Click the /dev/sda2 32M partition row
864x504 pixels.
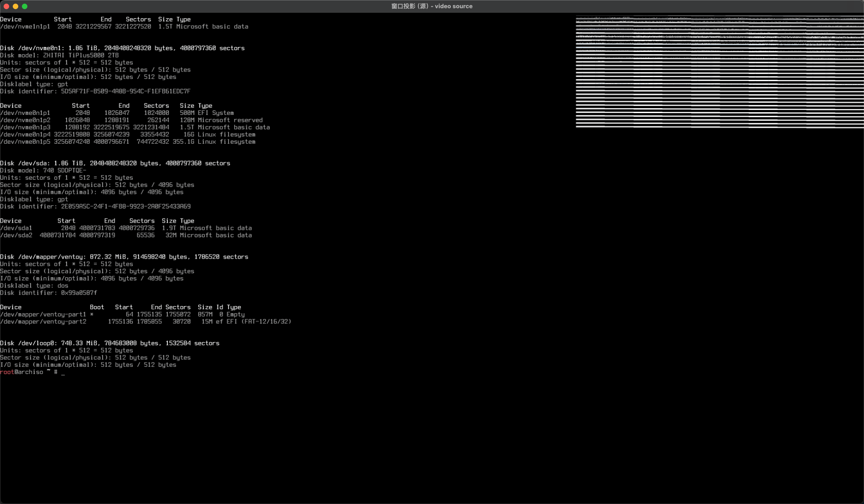(x=126, y=236)
